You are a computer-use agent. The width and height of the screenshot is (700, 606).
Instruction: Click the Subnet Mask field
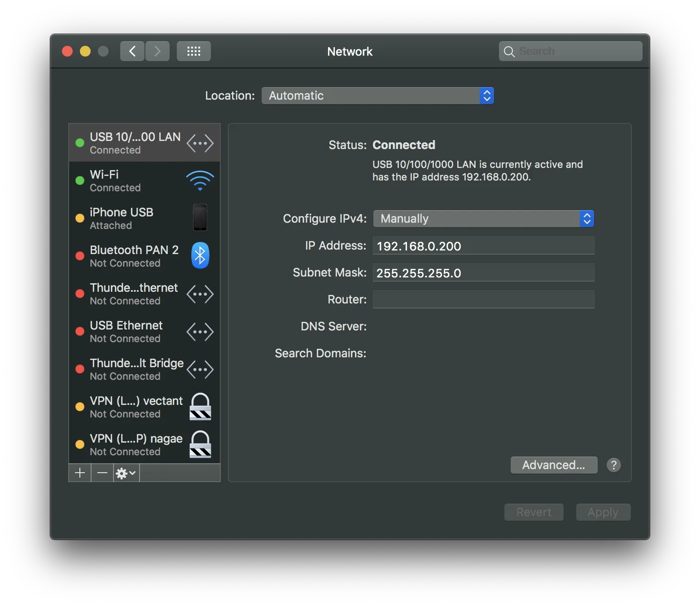pos(483,273)
